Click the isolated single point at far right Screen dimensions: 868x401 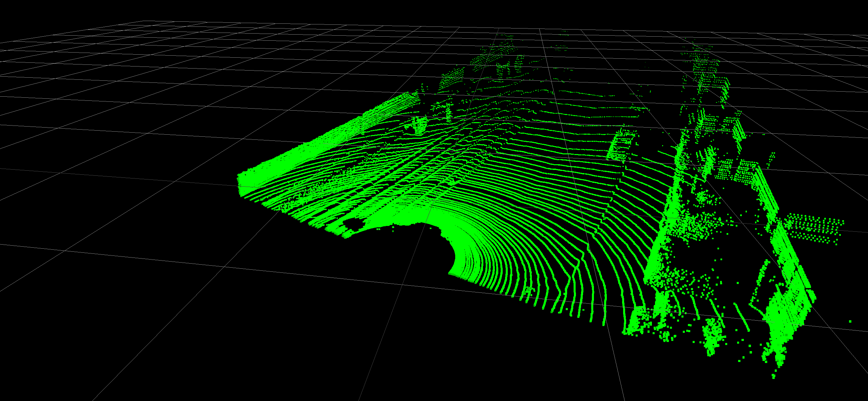(850, 321)
